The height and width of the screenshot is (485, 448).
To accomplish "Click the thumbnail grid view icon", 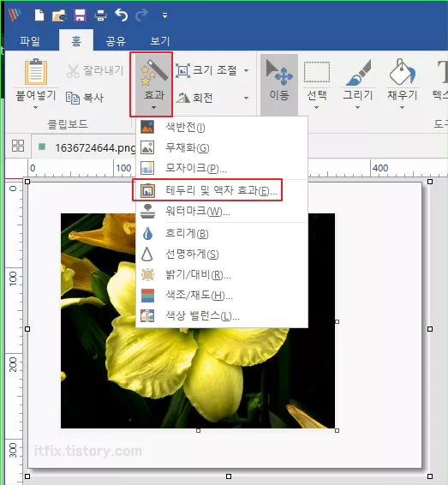I will point(18,146).
